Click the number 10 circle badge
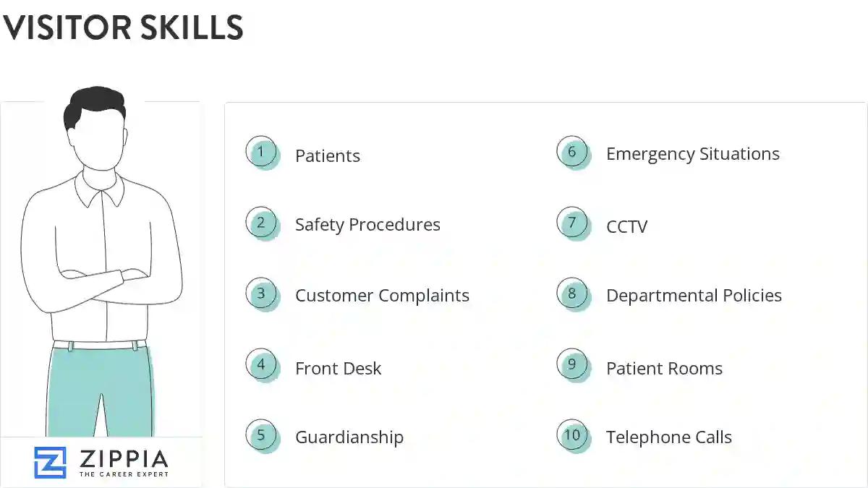Image resolution: width=868 pixels, height=488 pixels. (572, 435)
